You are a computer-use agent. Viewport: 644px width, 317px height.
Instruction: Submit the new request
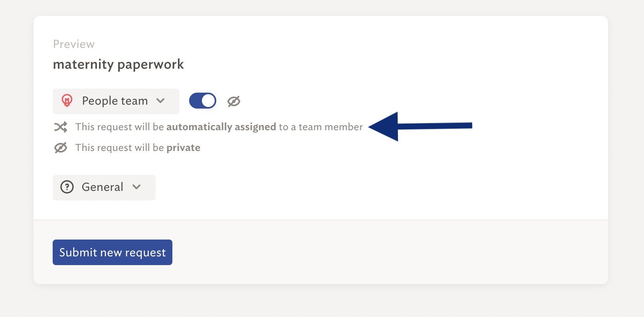113,252
